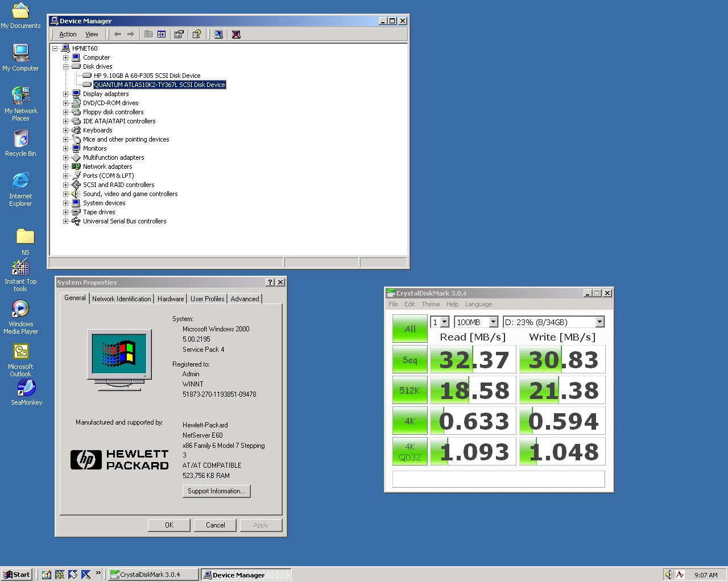Viewport: 728px width, 582px height.
Task: Open the D: drive selection dropdown
Action: (599, 322)
